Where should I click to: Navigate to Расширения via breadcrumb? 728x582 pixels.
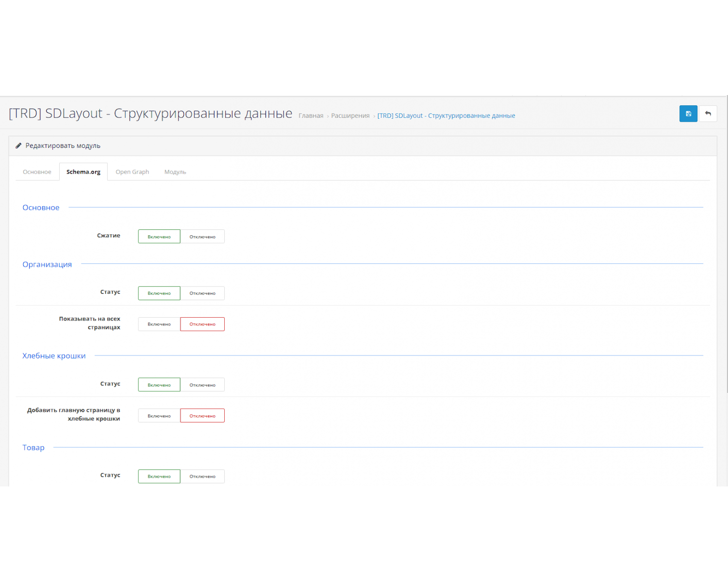[x=350, y=115]
